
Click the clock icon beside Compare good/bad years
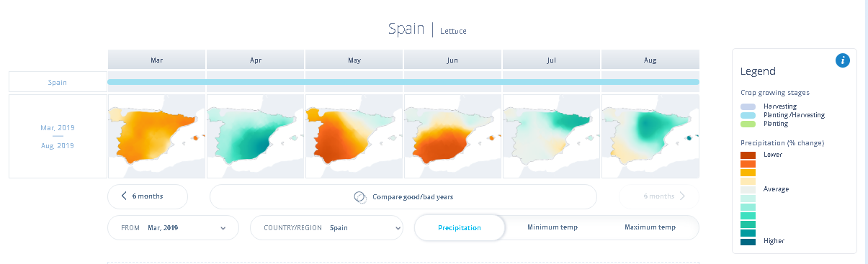360,196
